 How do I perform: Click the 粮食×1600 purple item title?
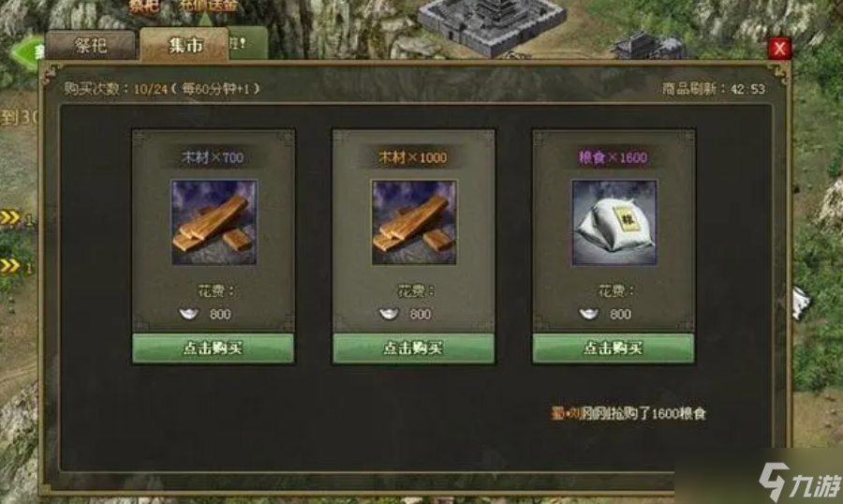click(x=613, y=157)
